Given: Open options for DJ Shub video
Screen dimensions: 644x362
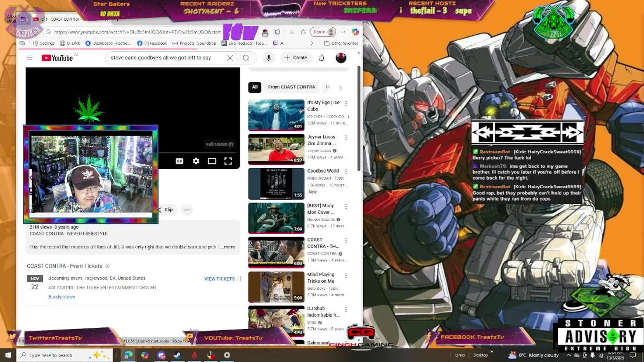Looking at the screenshot, I should click(x=346, y=309).
